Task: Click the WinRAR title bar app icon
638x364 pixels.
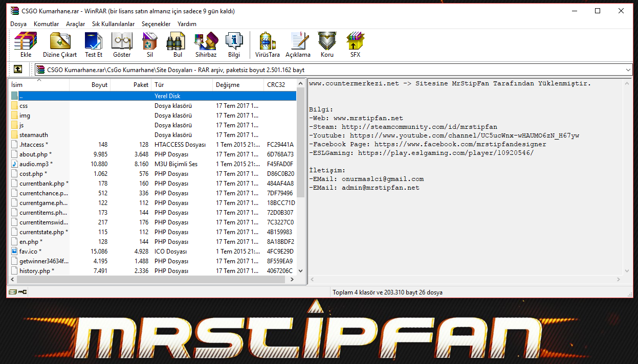Action: coord(14,11)
